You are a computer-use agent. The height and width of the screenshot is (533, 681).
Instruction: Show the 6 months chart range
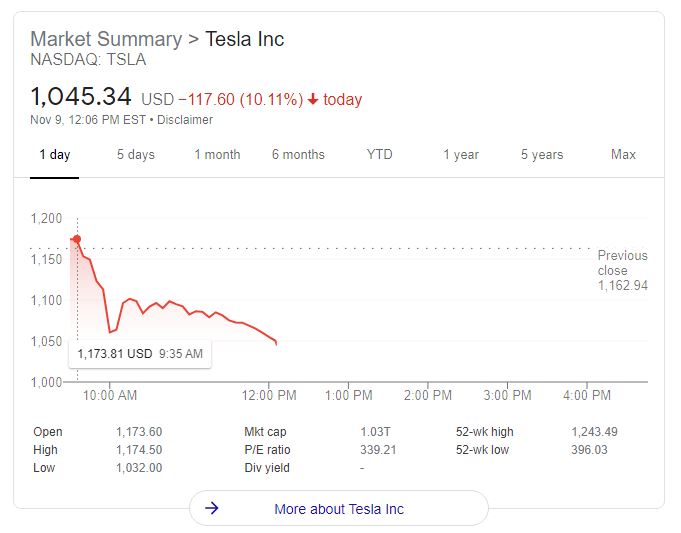coord(298,155)
